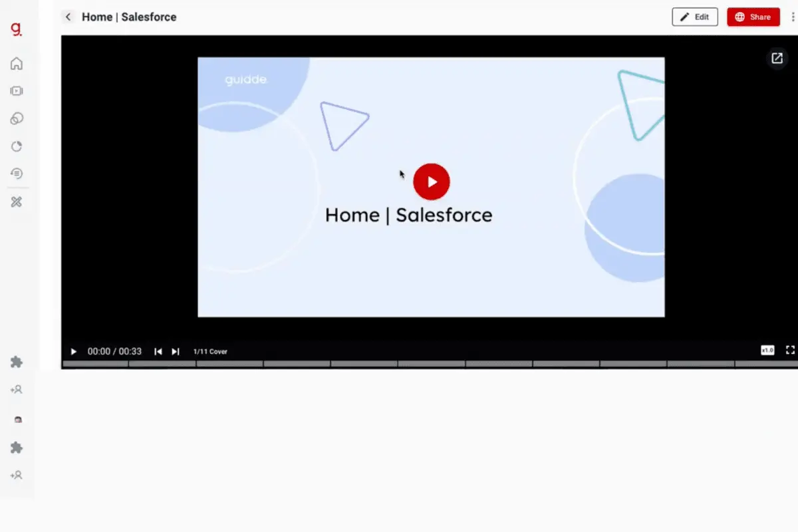Open the video library icon in sidebar
This screenshot has height=532, width=798.
[17, 91]
